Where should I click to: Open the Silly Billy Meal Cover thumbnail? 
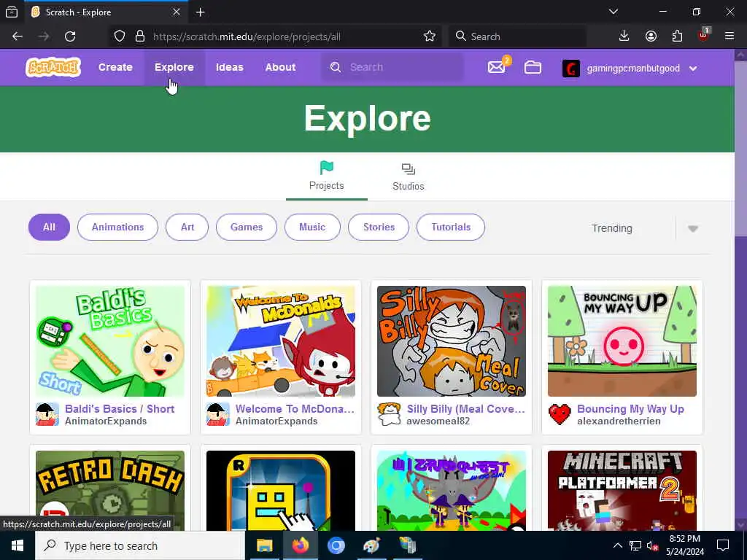pyautogui.click(x=451, y=341)
